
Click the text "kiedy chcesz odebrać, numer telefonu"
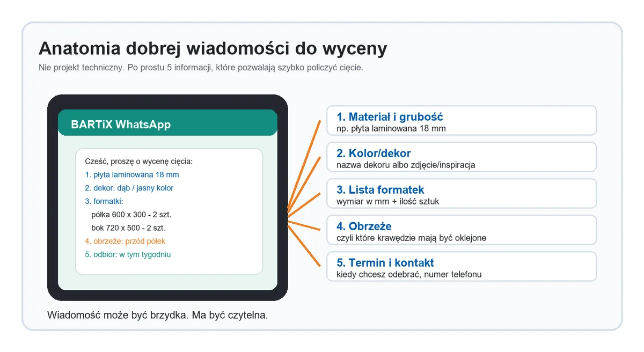[409, 275]
